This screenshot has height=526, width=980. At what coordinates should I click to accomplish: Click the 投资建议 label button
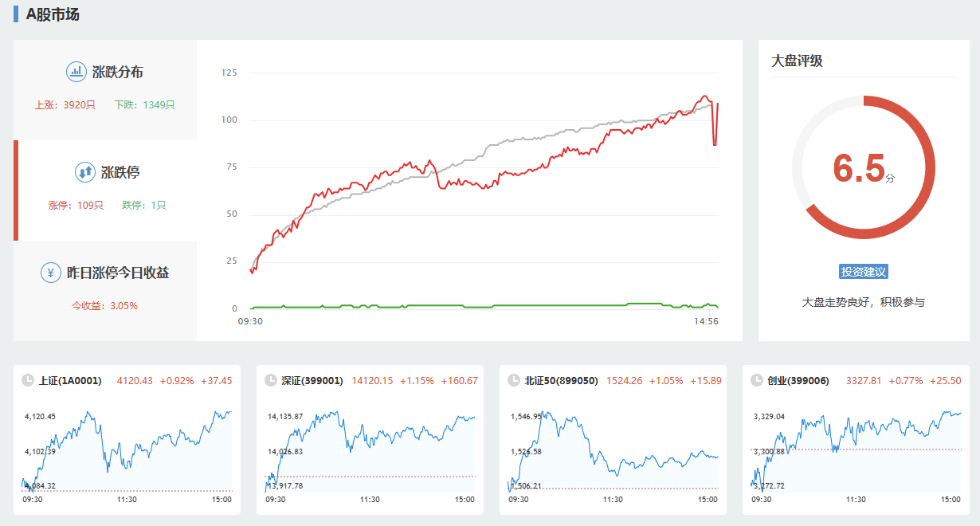click(x=864, y=272)
